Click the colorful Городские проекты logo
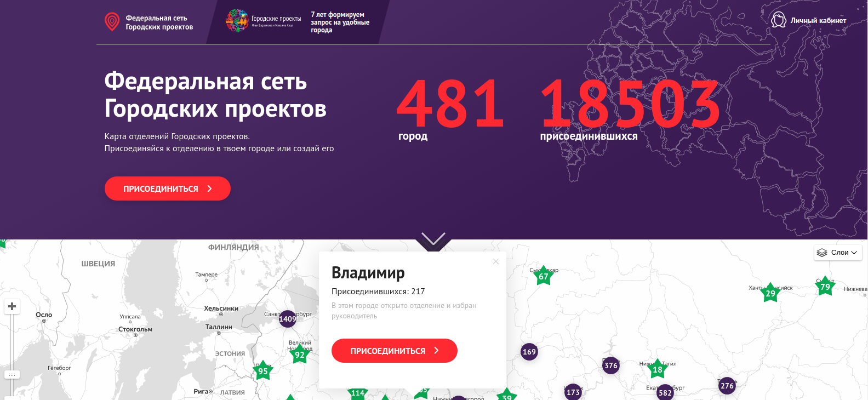 [x=237, y=21]
